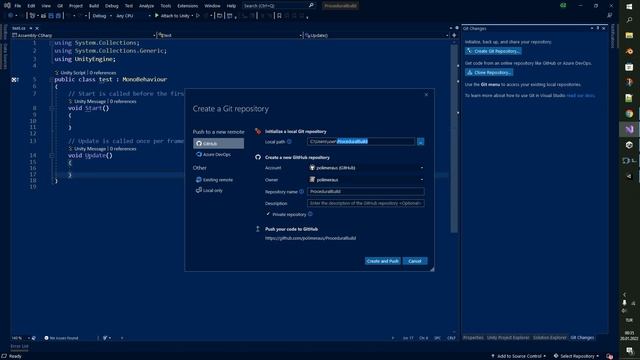
Task: Open the Extensions menu
Action: tap(187, 6)
